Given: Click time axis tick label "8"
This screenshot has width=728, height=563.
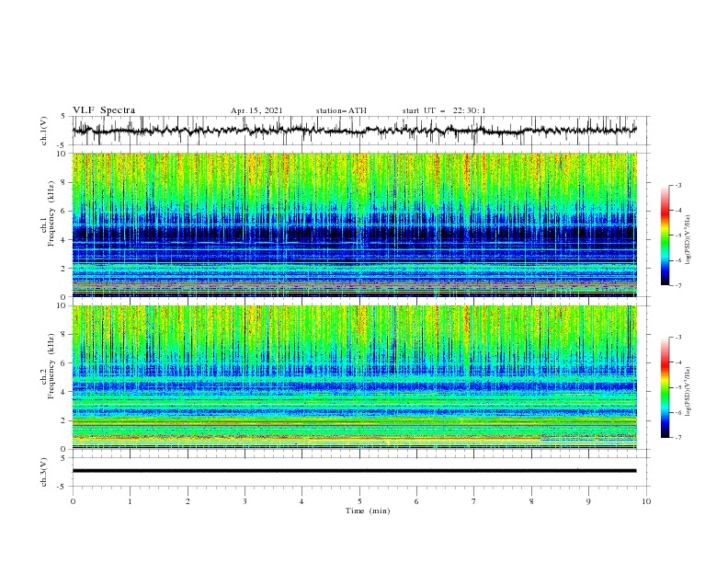Looking at the screenshot, I should (x=531, y=501).
